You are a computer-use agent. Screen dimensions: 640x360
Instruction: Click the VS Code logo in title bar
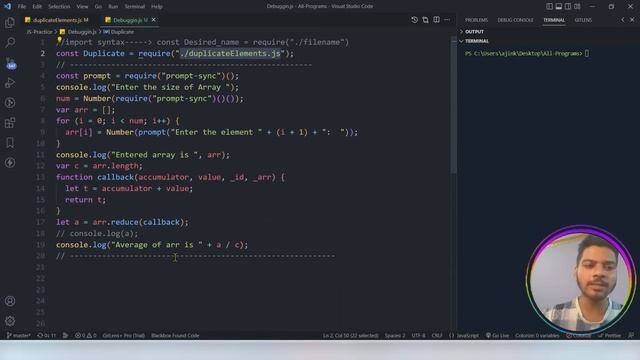7,6
